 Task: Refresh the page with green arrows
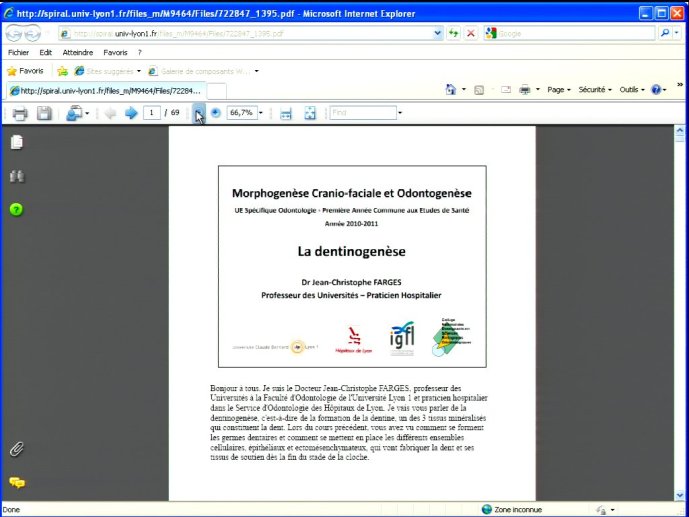(x=453, y=33)
